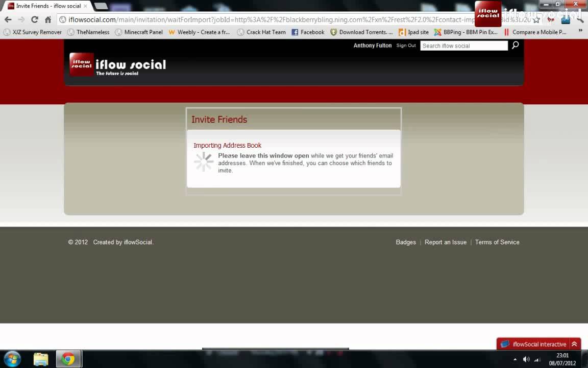The image size is (588, 368).
Task: Open TheNameless bookmark
Action: tap(88, 32)
